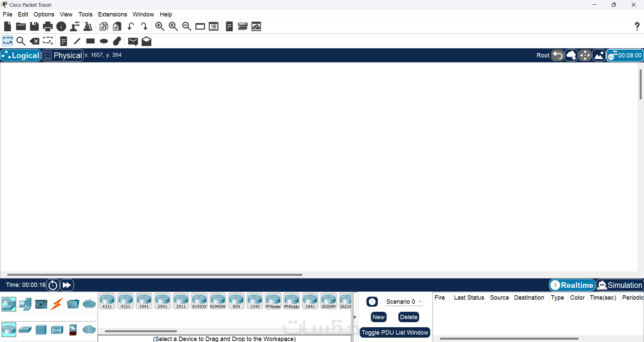The width and height of the screenshot is (644, 342).
Task: Open the View menu
Action: (66, 14)
